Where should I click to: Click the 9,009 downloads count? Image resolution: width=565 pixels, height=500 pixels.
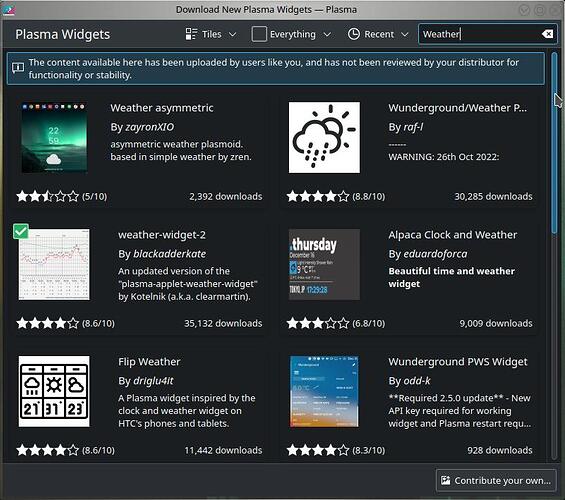point(495,323)
